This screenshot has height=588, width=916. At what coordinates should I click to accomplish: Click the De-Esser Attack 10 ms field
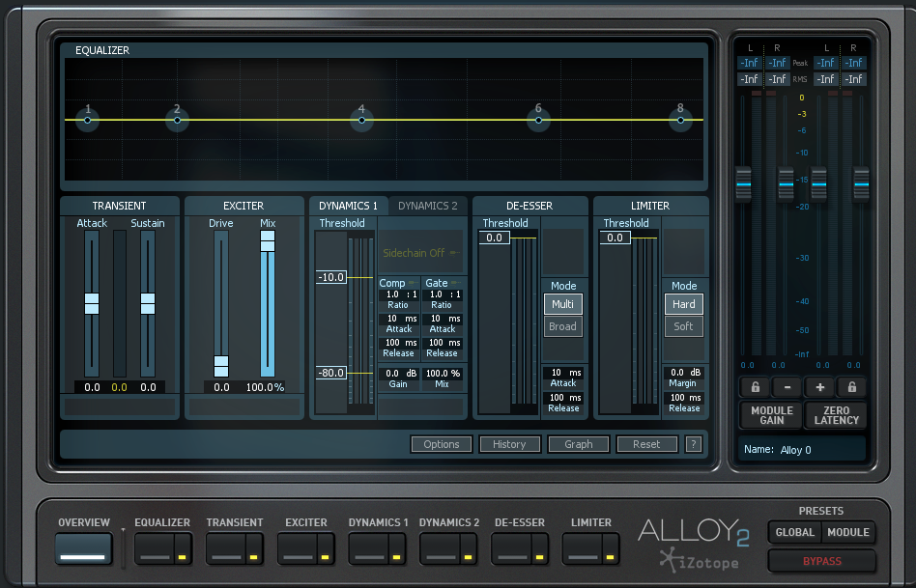[x=563, y=373]
